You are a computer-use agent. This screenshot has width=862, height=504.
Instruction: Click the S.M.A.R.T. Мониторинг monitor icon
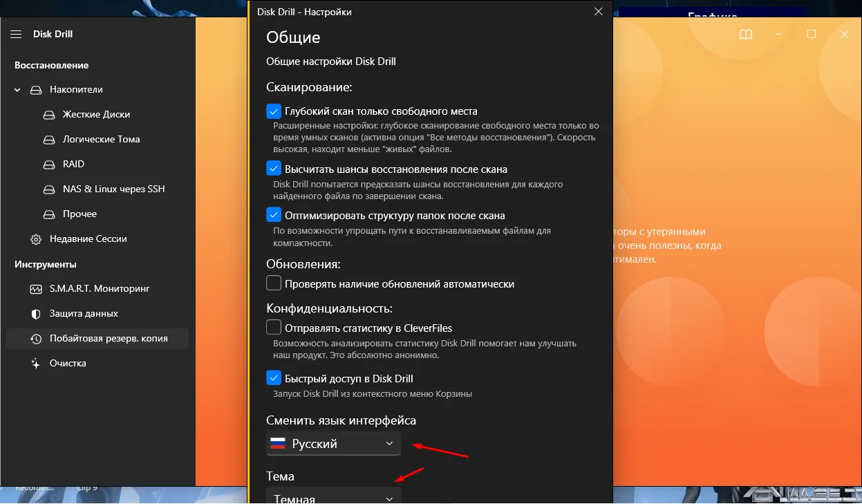36,289
